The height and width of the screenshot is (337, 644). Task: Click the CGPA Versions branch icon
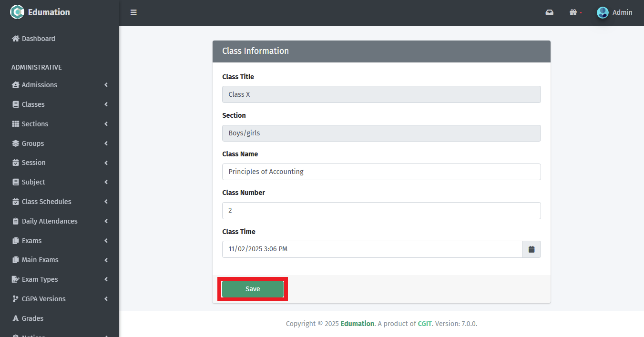point(16,299)
